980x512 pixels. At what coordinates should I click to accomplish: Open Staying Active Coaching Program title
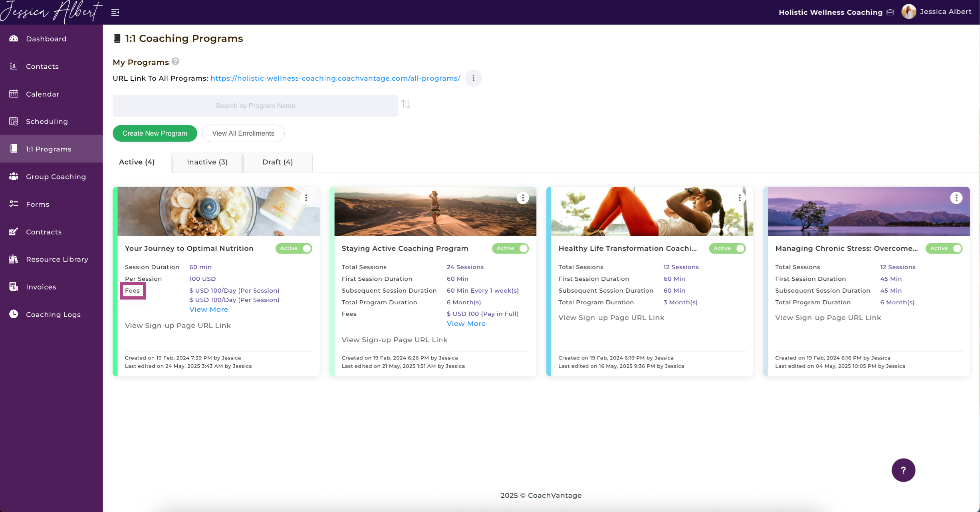point(405,248)
